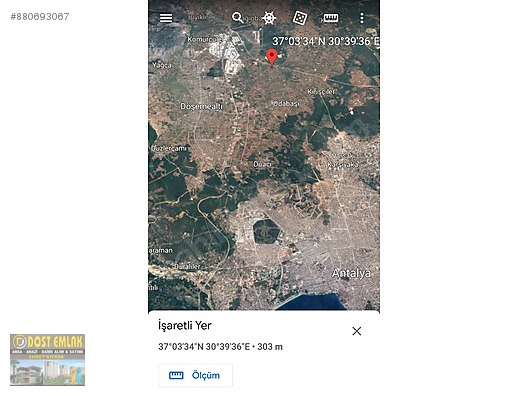Tap the search magnifier icon

point(237,18)
